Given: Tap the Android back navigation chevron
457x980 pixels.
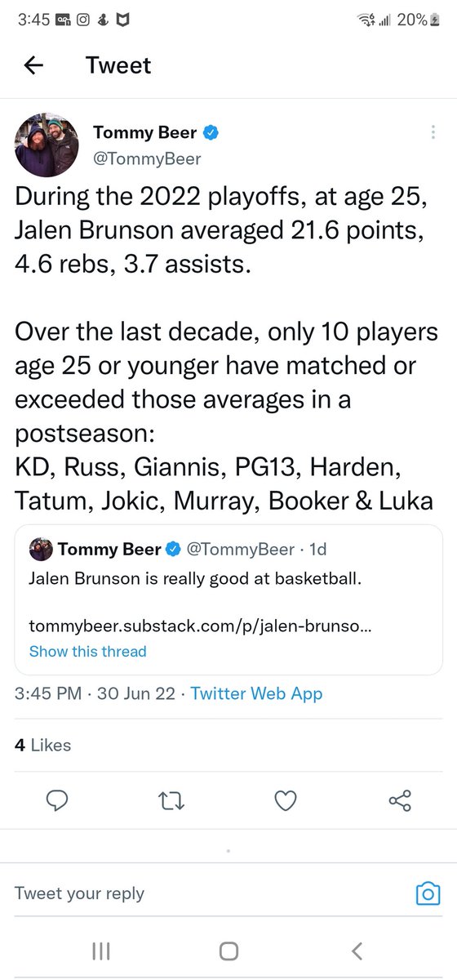Looking at the screenshot, I should (x=356, y=951).
